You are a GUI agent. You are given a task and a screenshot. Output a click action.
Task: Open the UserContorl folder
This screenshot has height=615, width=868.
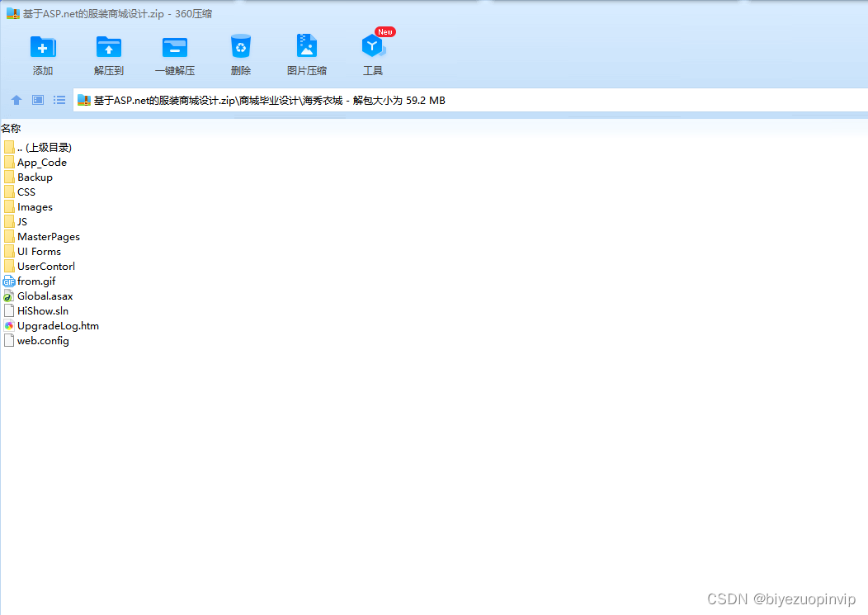[45, 266]
